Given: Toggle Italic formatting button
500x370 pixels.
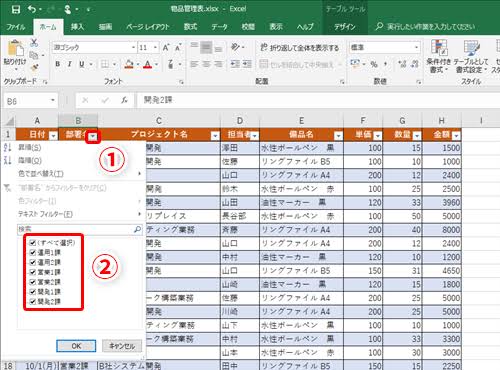Looking at the screenshot, I should 69,64.
